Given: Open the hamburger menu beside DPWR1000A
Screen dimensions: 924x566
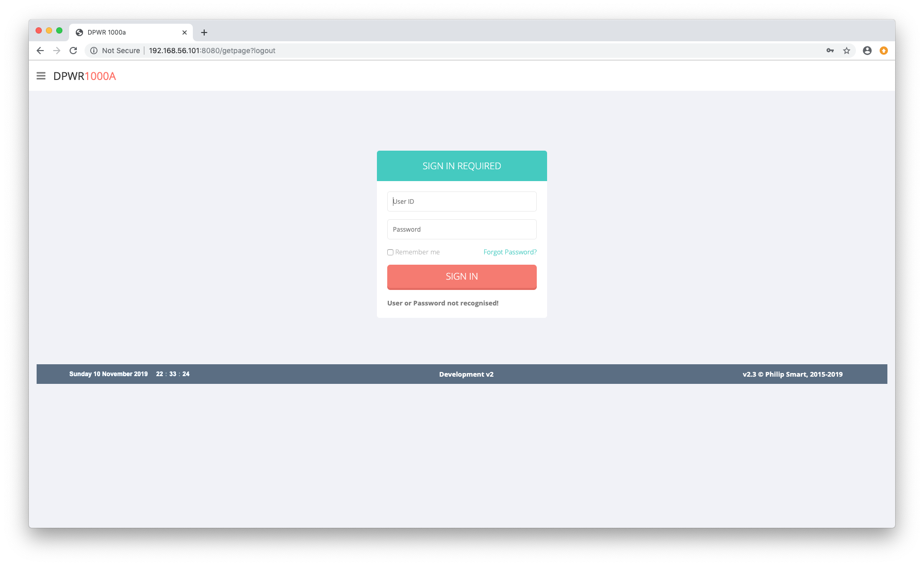Looking at the screenshot, I should tap(41, 76).
